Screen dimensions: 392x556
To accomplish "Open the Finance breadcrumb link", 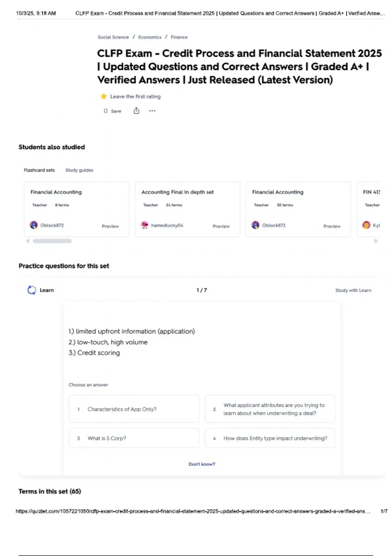I will 179,37.
